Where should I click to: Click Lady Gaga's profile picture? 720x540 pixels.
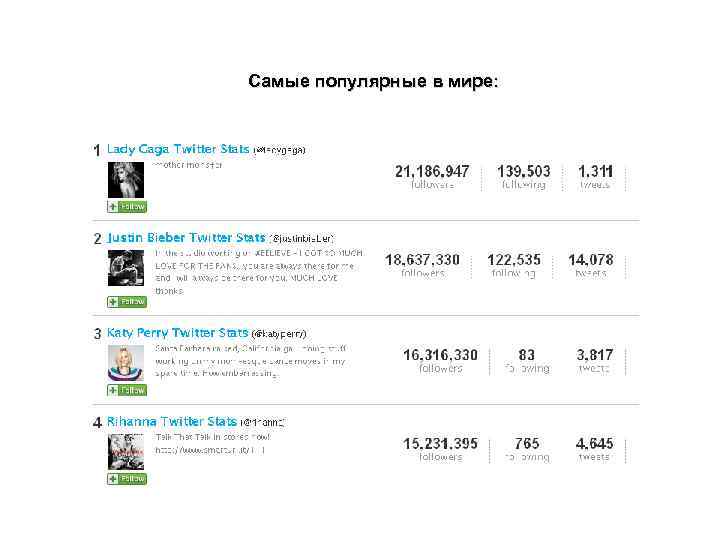point(126,179)
